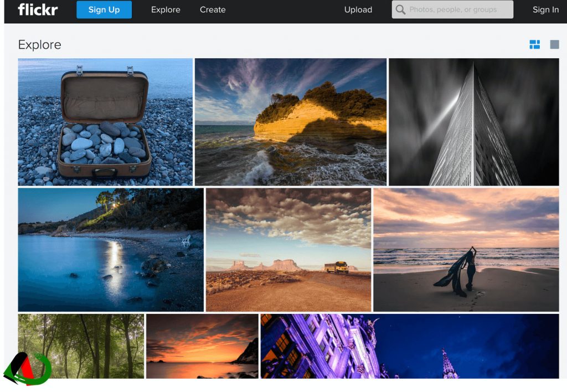Open the suitcase with pebbles photo
The height and width of the screenshot is (392, 567).
pos(105,122)
